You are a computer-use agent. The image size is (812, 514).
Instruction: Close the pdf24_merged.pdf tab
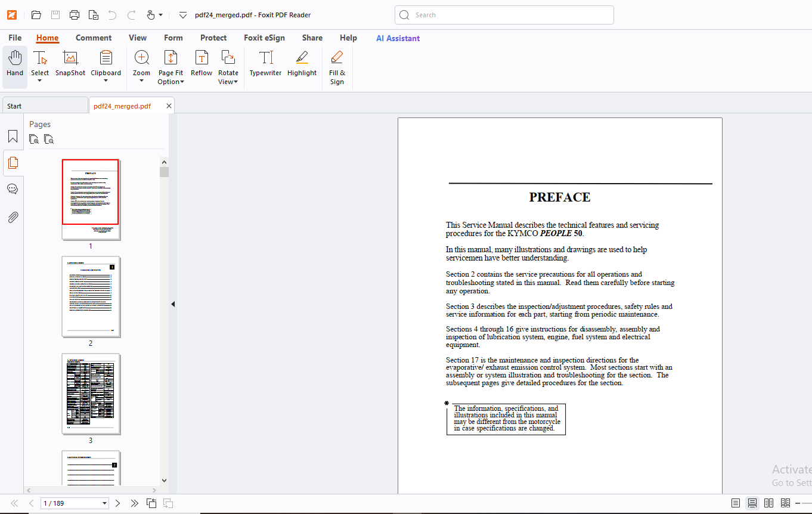coord(169,106)
